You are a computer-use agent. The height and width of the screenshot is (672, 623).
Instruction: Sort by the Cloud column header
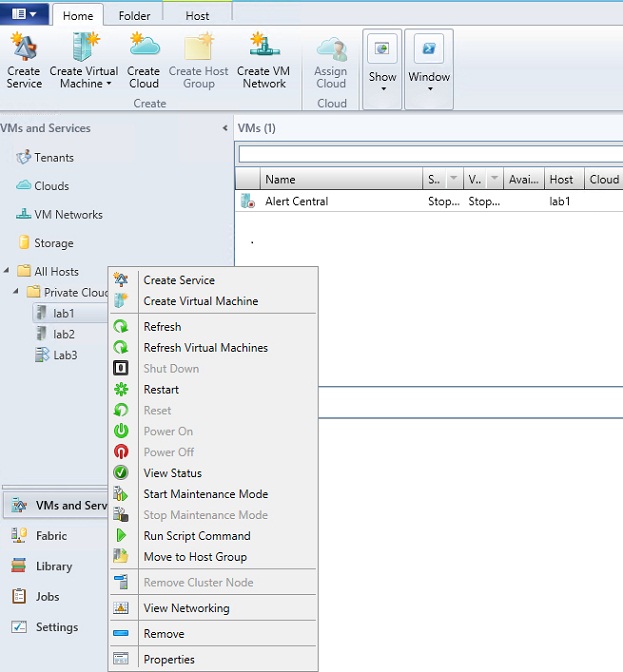click(x=604, y=179)
